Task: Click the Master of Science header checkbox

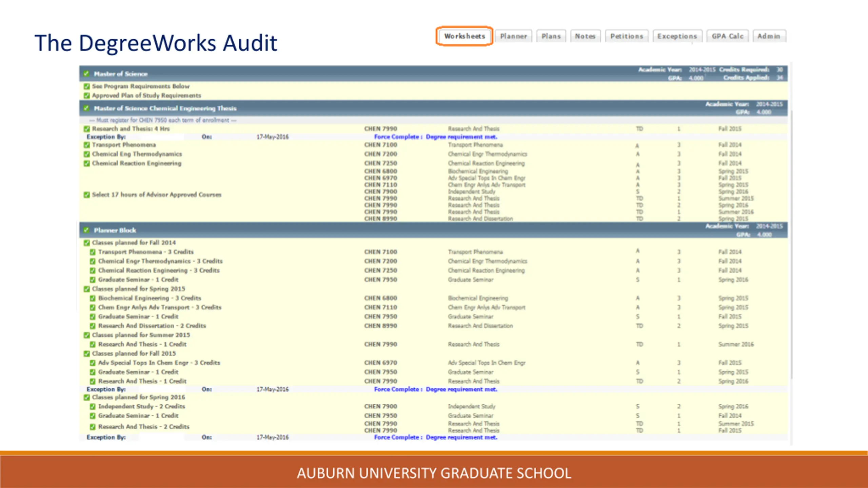Action: pos(86,74)
